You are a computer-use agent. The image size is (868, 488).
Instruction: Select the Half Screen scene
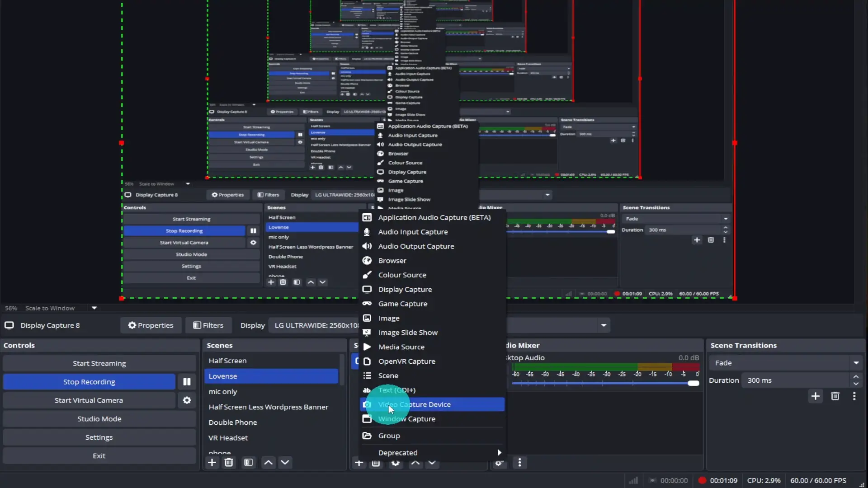click(x=271, y=361)
